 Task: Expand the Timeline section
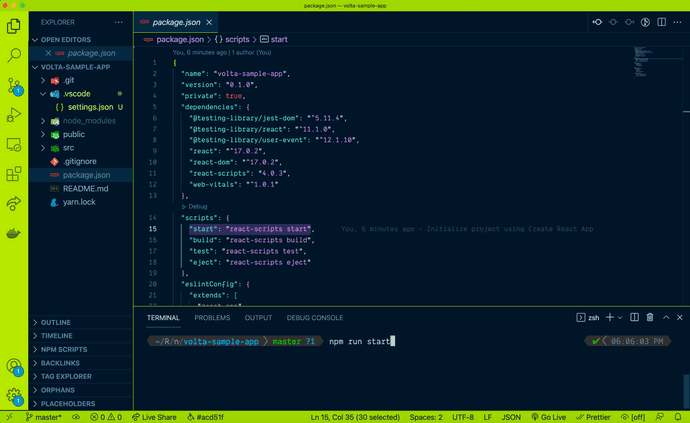click(x=81, y=336)
